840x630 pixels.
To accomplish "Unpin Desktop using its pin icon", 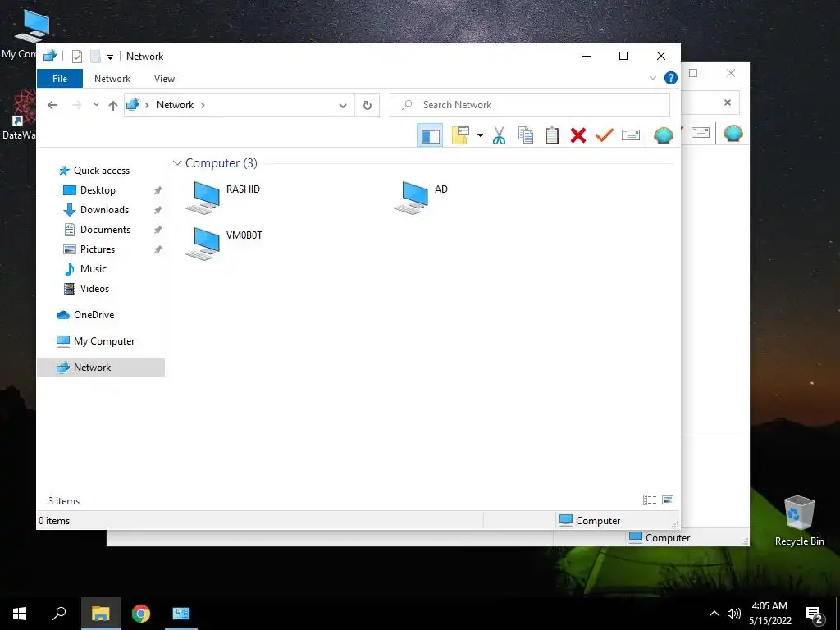I will [158, 190].
